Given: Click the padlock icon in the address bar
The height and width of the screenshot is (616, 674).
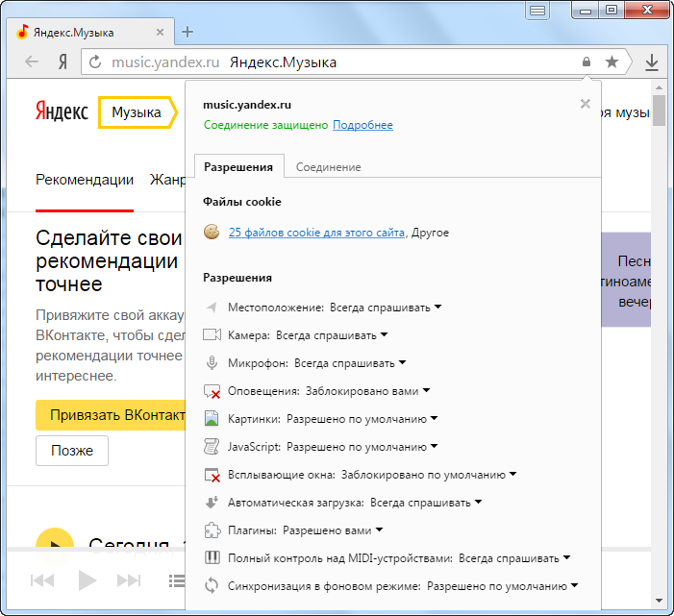Looking at the screenshot, I should pos(587,62).
